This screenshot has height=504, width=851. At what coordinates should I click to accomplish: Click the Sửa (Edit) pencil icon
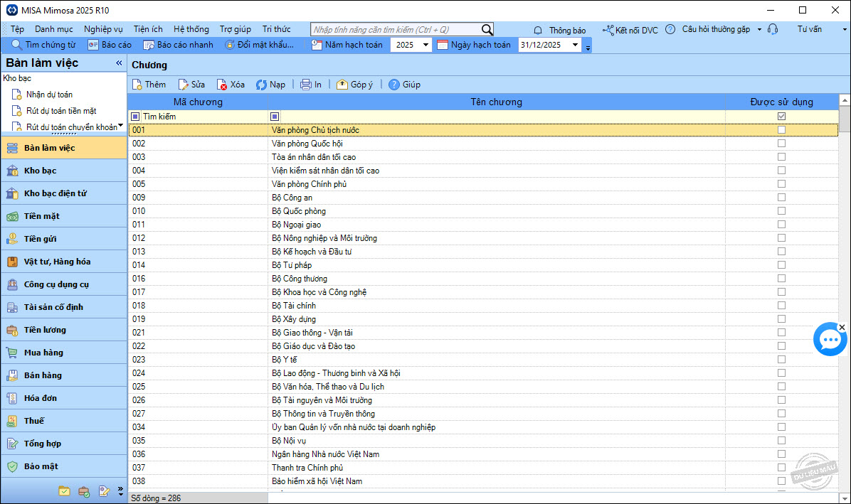184,85
